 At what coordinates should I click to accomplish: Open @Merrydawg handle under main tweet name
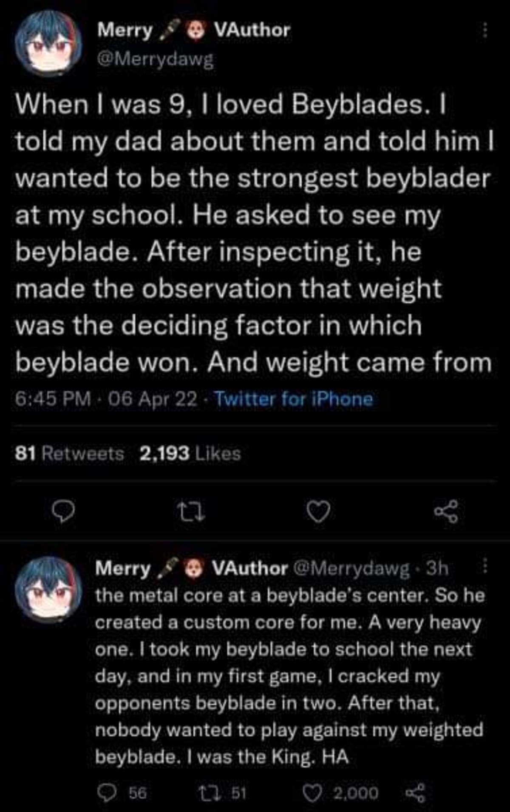155,60
